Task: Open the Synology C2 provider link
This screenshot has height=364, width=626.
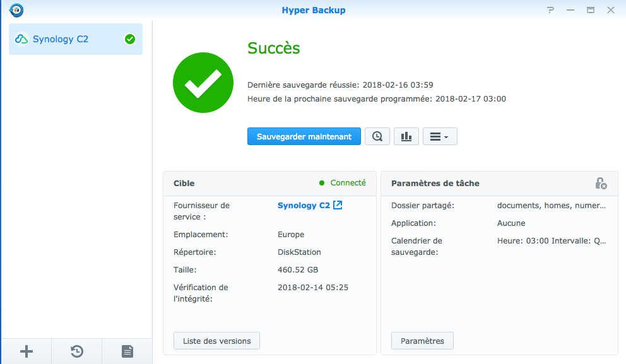Action: tap(304, 206)
